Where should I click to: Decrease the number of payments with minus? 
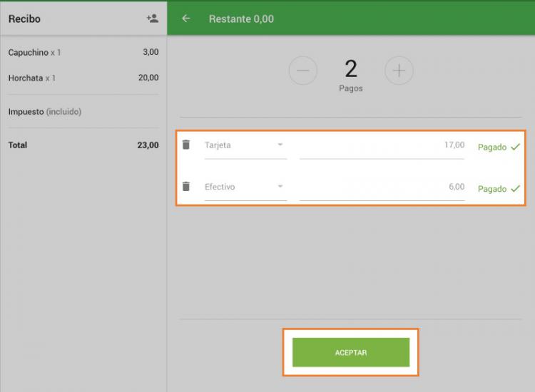[303, 71]
